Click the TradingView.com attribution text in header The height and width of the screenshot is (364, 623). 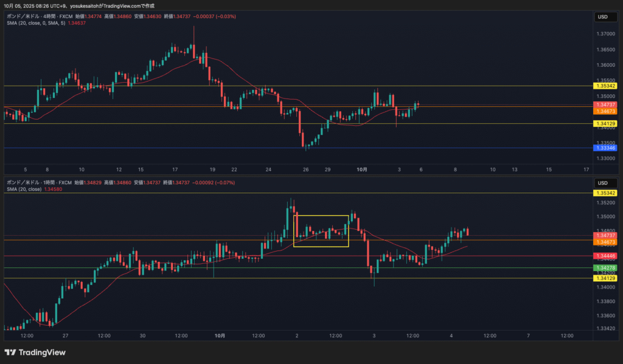(139, 5)
